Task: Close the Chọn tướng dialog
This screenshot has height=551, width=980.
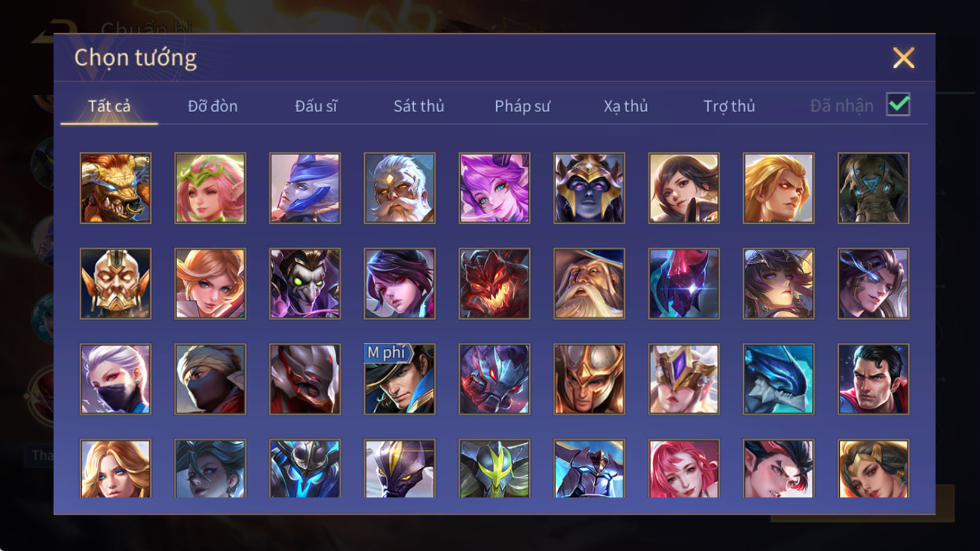Action: (x=903, y=58)
